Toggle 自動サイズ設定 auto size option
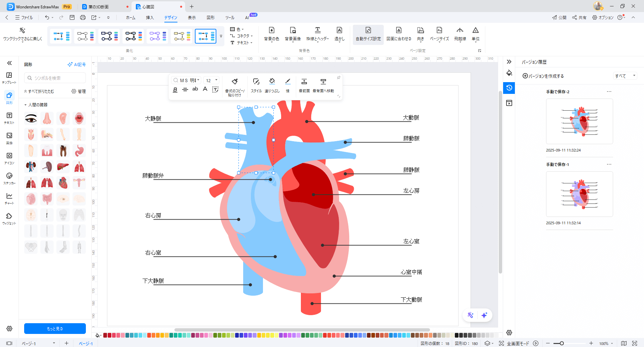Viewport: 644px width, 347px height. [x=368, y=34]
